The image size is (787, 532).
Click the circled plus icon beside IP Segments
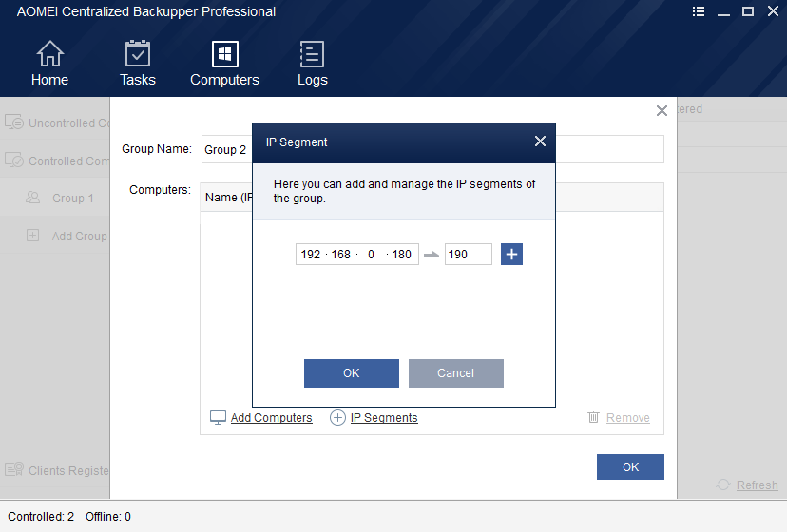337,418
